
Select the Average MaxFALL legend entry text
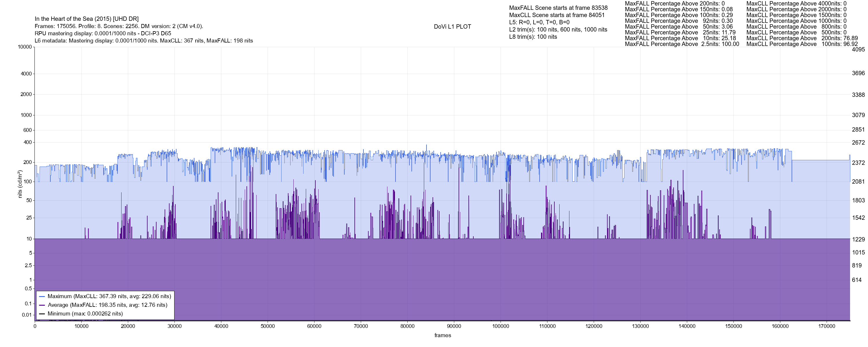[108, 305]
